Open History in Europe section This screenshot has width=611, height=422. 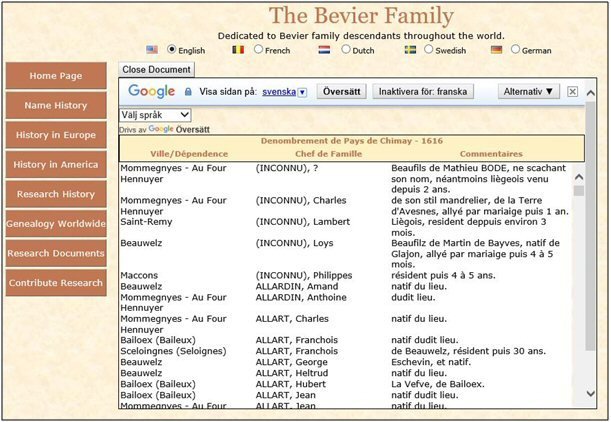coord(56,135)
